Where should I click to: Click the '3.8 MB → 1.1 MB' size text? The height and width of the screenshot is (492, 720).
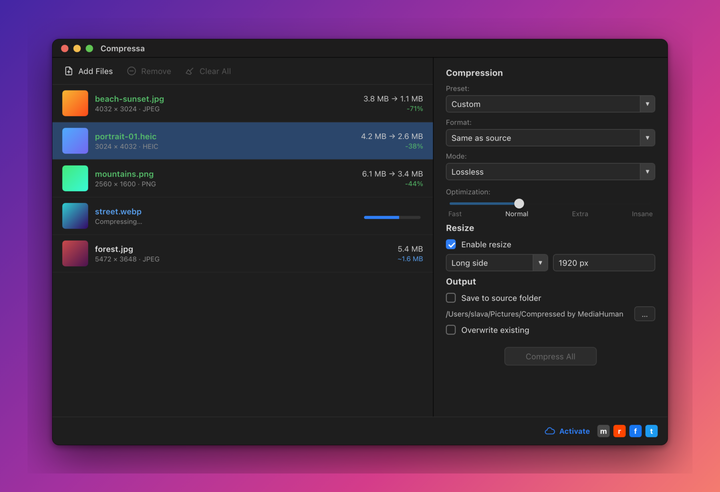point(393,99)
